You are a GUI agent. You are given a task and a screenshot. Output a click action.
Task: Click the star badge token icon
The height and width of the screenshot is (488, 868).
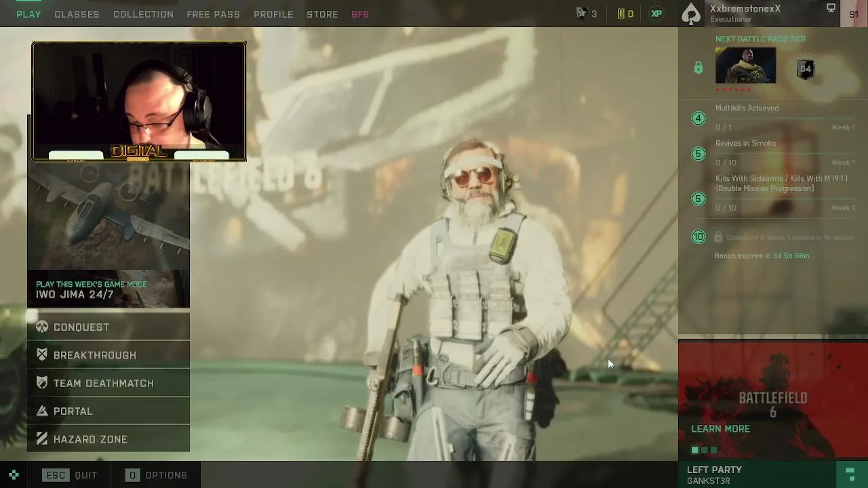coord(581,14)
